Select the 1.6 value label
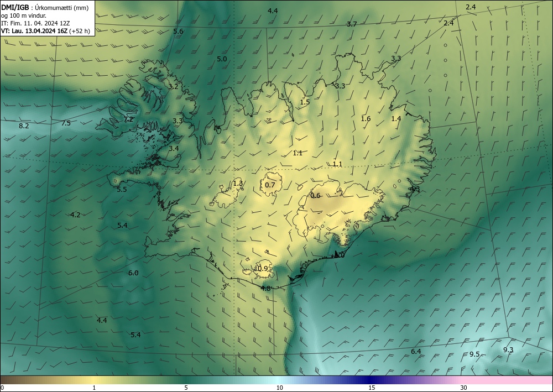Image resolution: width=553 pixels, height=392 pixels. [x=366, y=118]
